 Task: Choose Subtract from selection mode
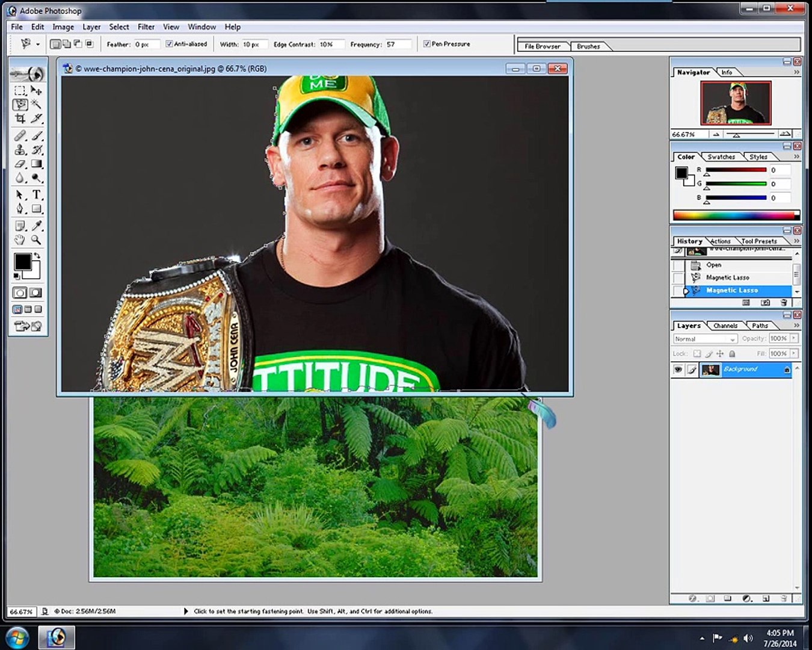78,44
